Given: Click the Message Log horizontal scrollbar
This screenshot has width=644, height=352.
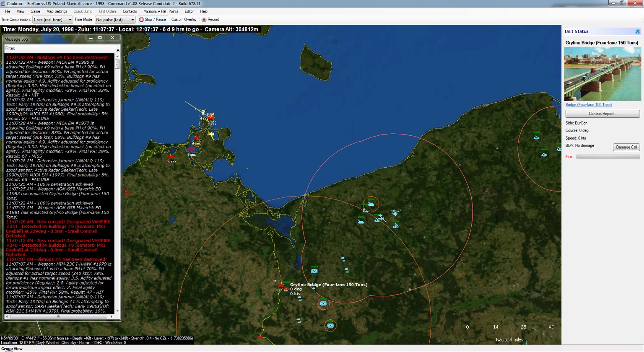Looking at the screenshot, I should click(59, 317).
